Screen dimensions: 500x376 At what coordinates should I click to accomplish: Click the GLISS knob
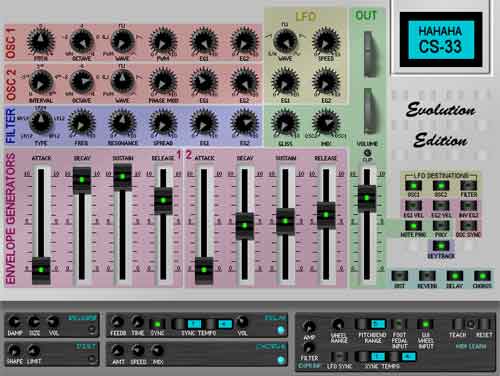(x=285, y=124)
